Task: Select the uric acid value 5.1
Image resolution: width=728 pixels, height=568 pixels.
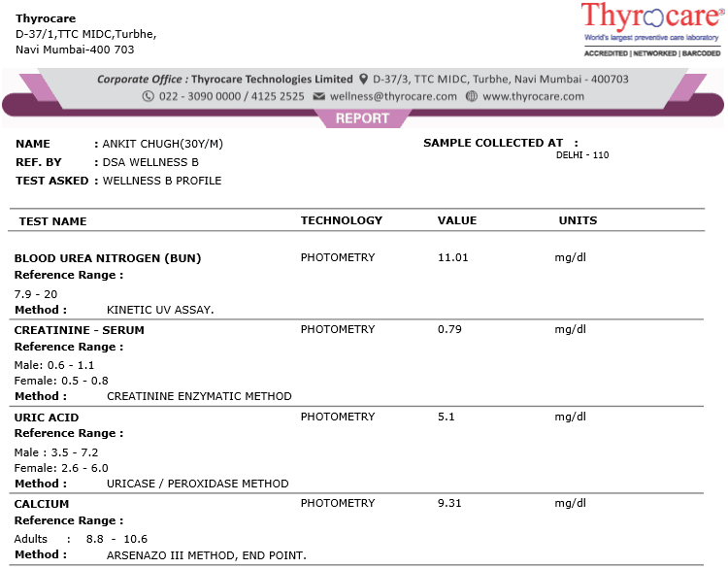Action: tap(447, 418)
